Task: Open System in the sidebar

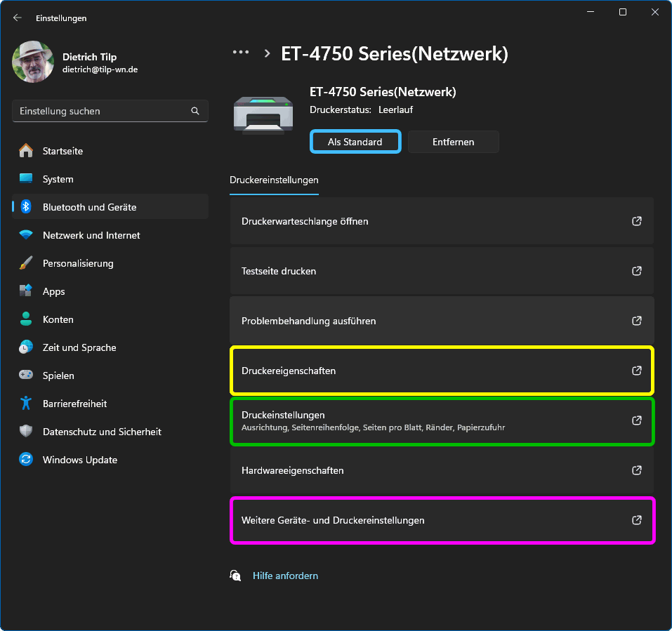Action: [x=58, y=179]
